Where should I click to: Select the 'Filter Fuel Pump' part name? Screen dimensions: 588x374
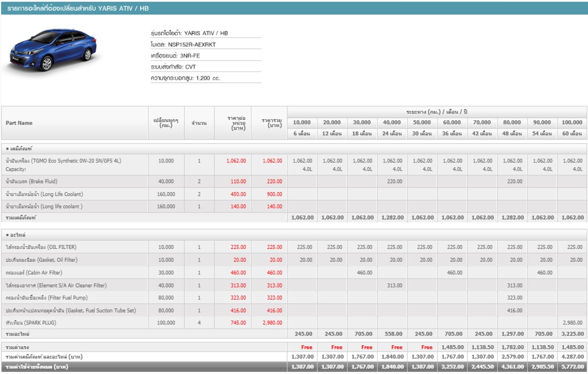pos(46,298)
